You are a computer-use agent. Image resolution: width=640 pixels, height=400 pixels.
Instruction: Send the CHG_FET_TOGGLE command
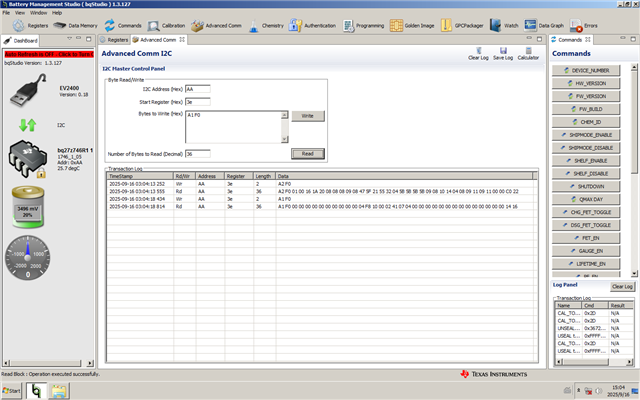coord(586,212)
